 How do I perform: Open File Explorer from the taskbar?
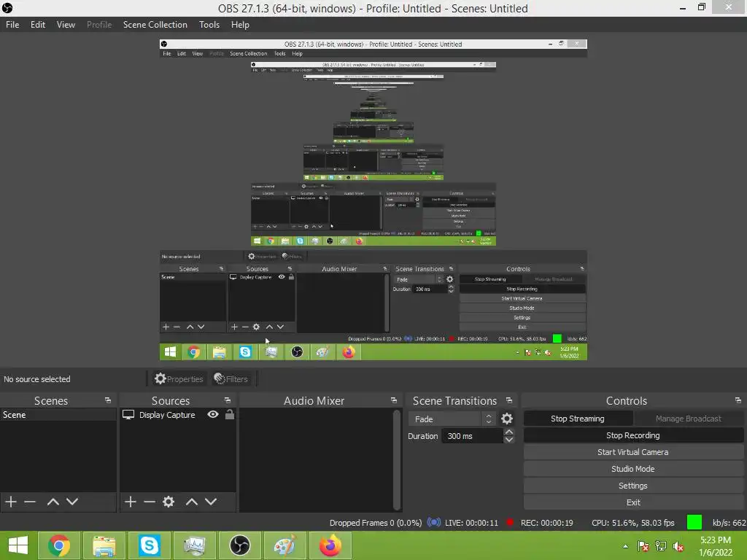[x=104, y=545]
